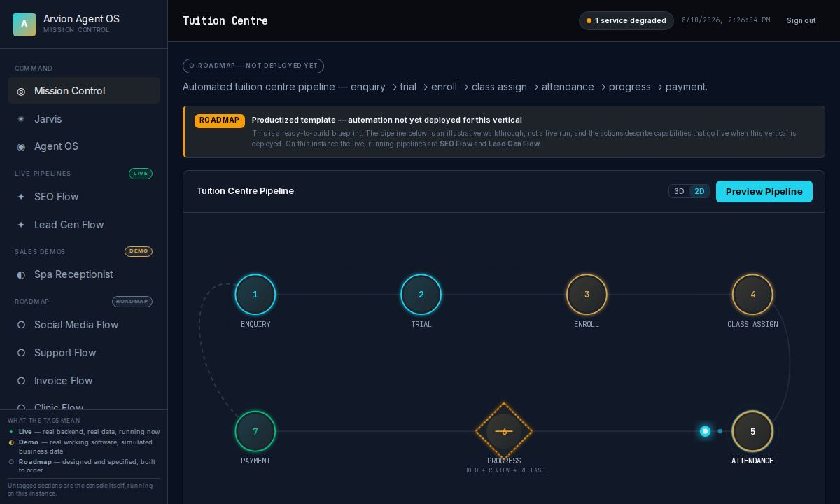Click the 'Roadmap — not deployed yet' pill

(253, 66)
